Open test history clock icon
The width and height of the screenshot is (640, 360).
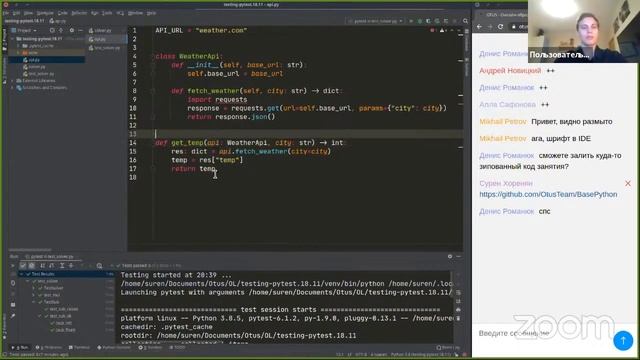pyautogui.click(x=99, y=266)
